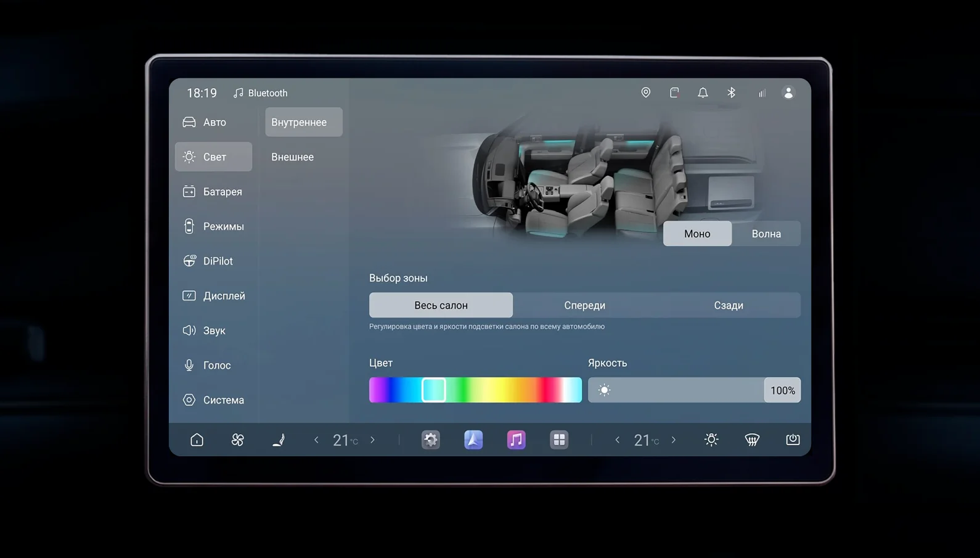This screenshot has height=558, width=980.
Task: Open the notification bell icon
Action: coord(703,92)
